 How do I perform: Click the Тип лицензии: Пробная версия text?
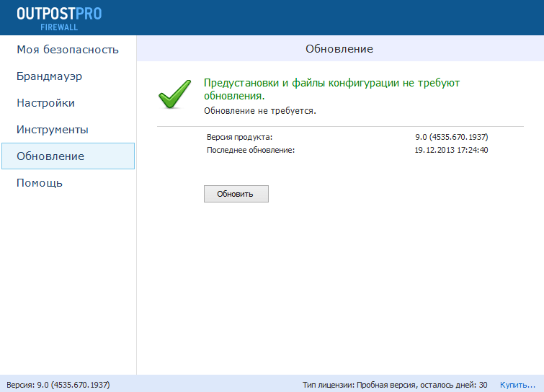[x=395, y=385]
